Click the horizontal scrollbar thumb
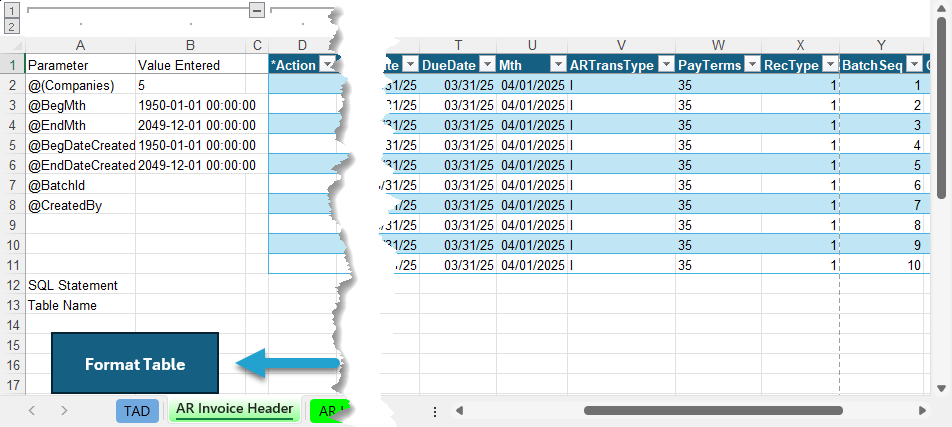Screen dimensions: 952x427 (x=713, y=411)
